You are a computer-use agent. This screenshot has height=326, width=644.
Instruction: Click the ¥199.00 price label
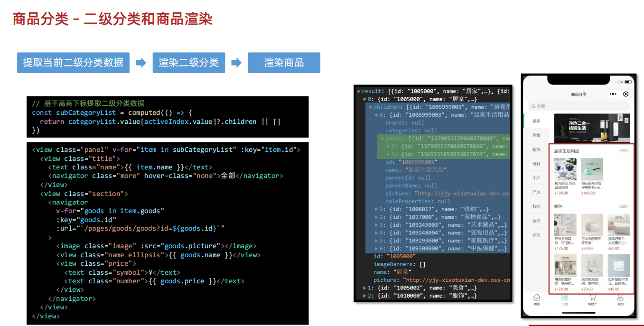(x=561, y=193)
